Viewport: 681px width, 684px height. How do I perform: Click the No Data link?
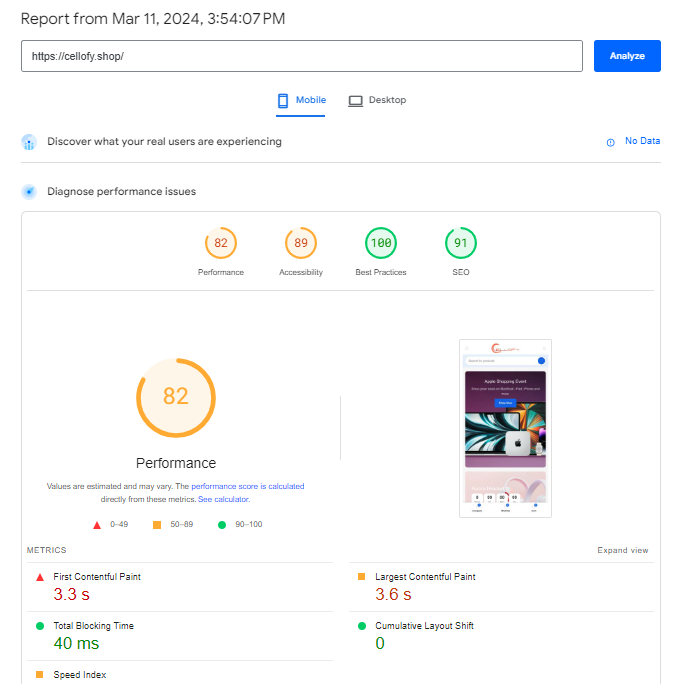click(x=642, y=141)
